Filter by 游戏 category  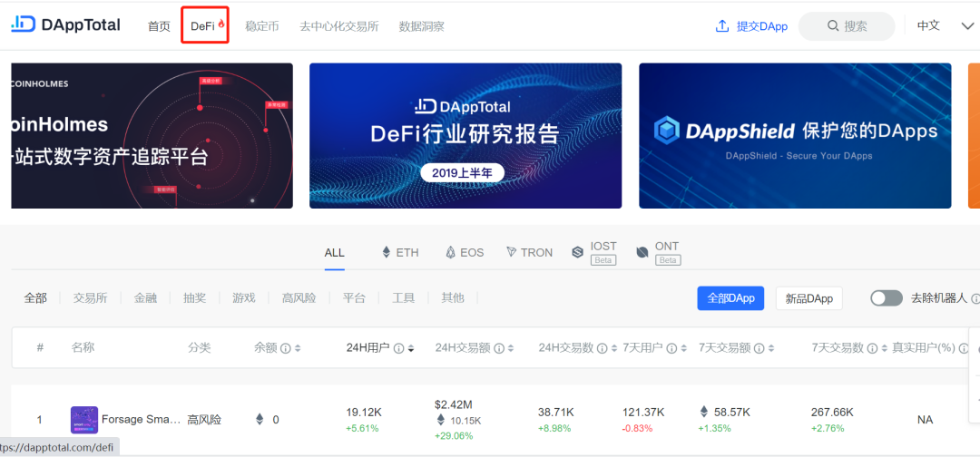[x=244, y=297]
